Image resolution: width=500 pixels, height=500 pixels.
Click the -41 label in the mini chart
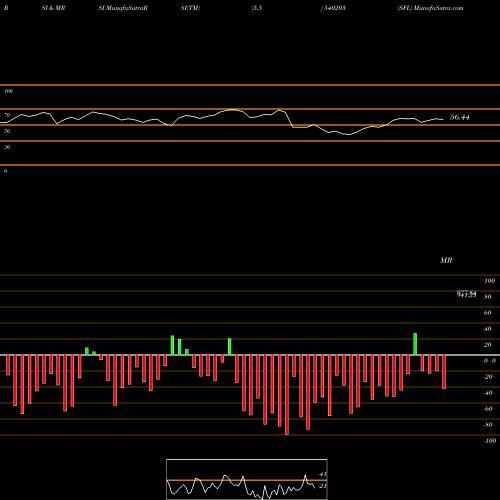[x=322, y=474]
